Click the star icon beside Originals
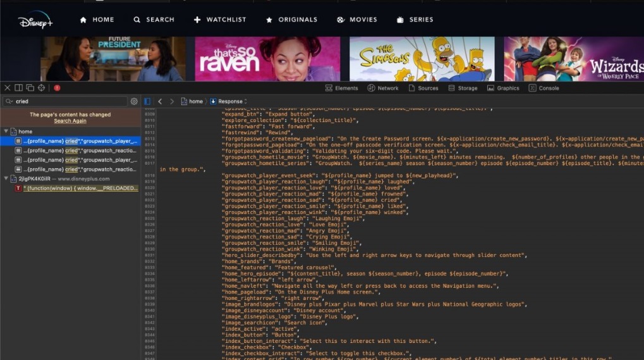Screen dimensions: 644x360 pyautogui.click(x=269, y=20)
